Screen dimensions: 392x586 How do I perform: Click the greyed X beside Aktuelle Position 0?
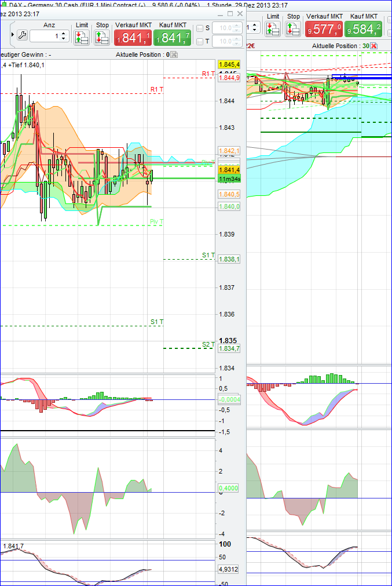[174, 54]
